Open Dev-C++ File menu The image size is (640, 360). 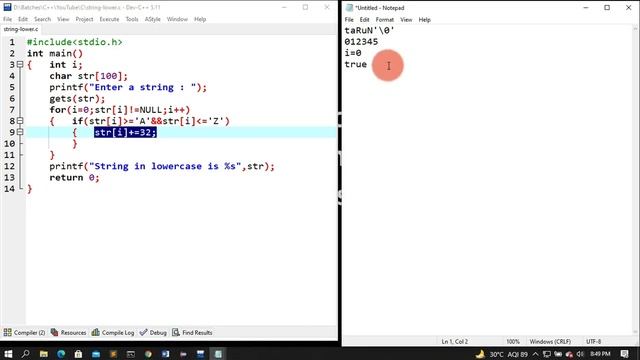click(7, 19)
